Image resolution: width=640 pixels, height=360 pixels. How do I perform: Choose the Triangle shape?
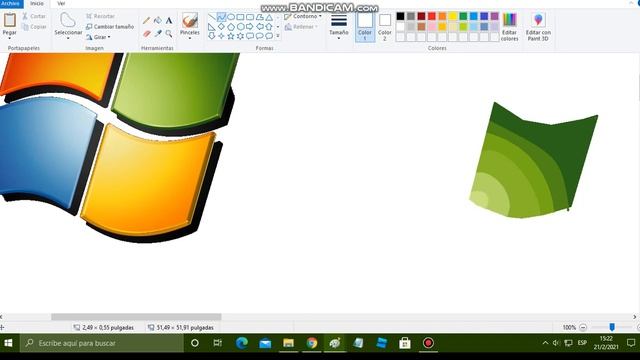(x=269, y=17)
